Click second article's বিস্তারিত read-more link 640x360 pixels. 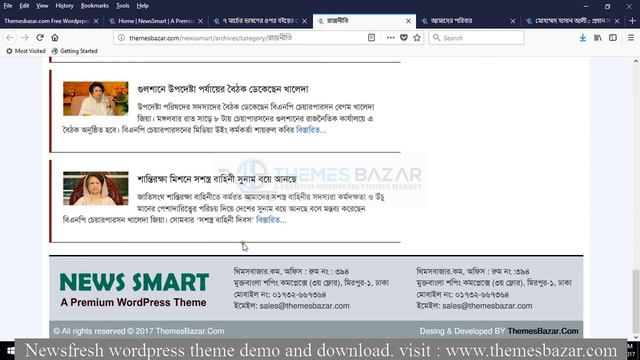[271, 220]
